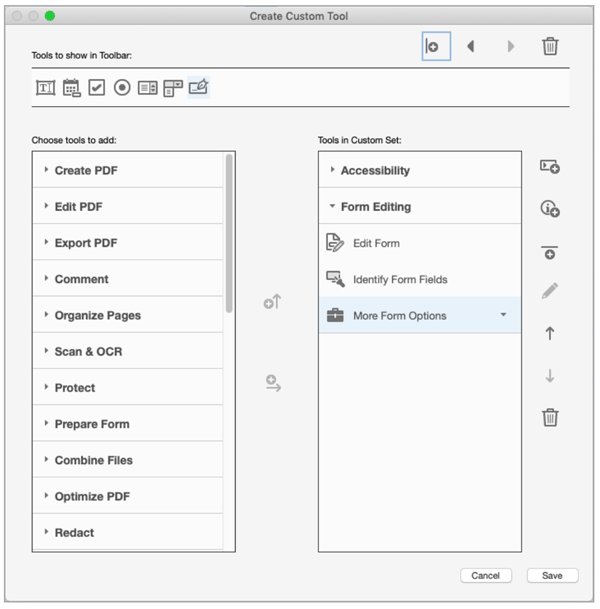Move selected item up with up arrow
The image size is (600, 609).
[550, 333]
